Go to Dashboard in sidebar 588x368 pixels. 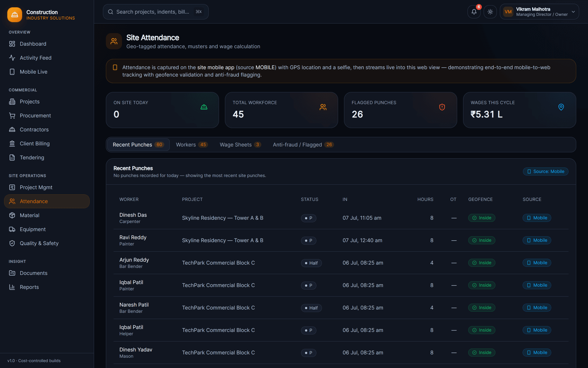coord(47,44)
